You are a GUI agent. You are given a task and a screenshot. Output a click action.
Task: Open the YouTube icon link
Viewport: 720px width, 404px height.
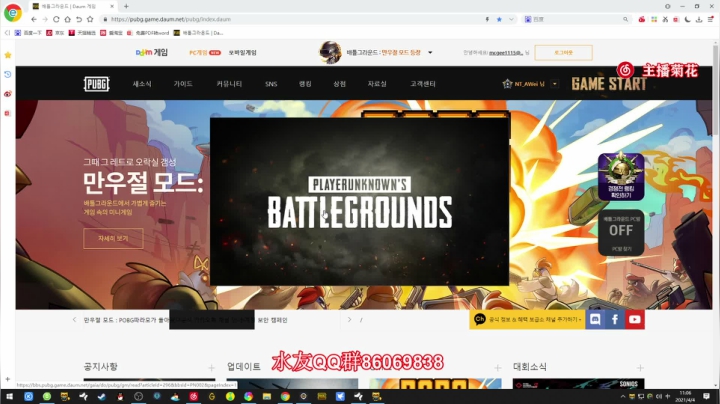(635, 320)
